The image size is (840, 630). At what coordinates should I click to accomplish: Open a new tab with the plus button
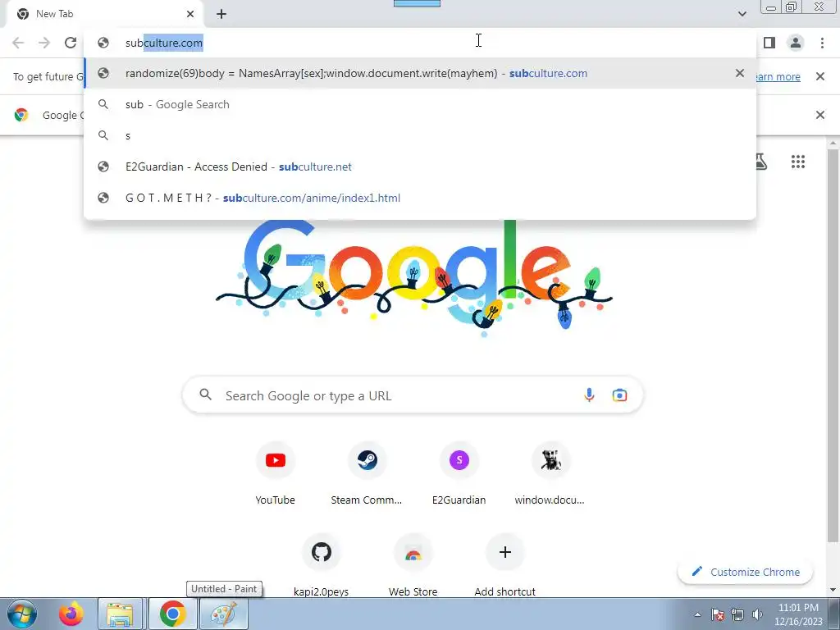[x=221, y=14]
